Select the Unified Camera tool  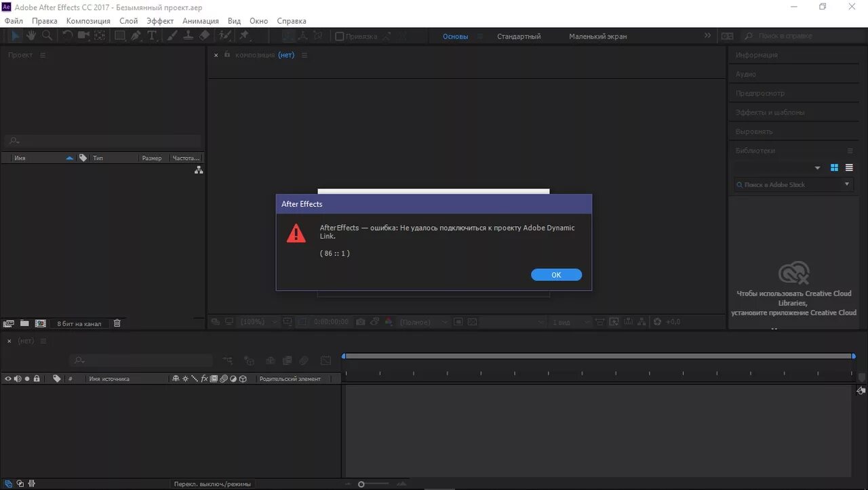coord(83,36)
